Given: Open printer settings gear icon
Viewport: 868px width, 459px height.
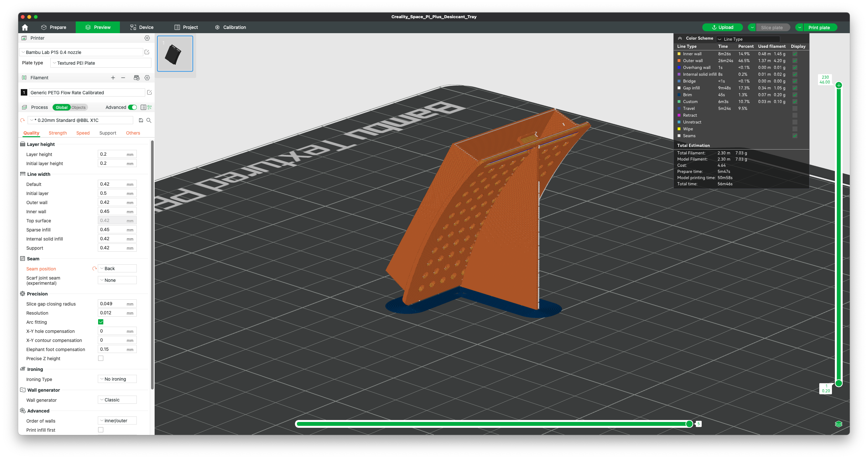Looking at the screenshot, I should coord(147,38).
